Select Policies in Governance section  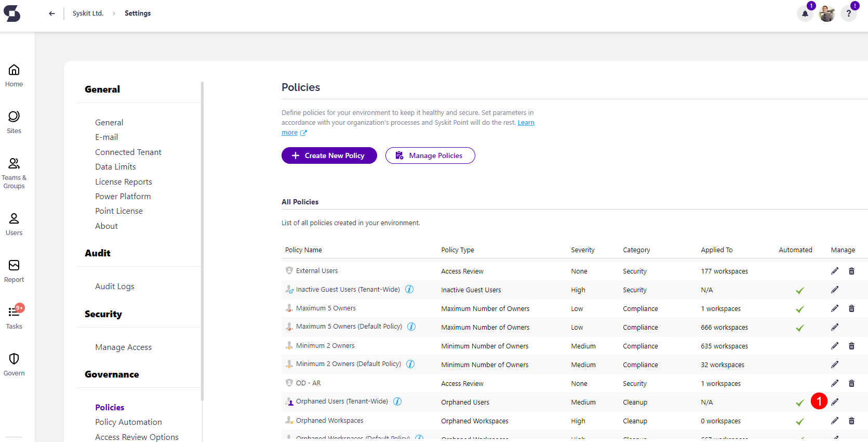click(110, 408)
